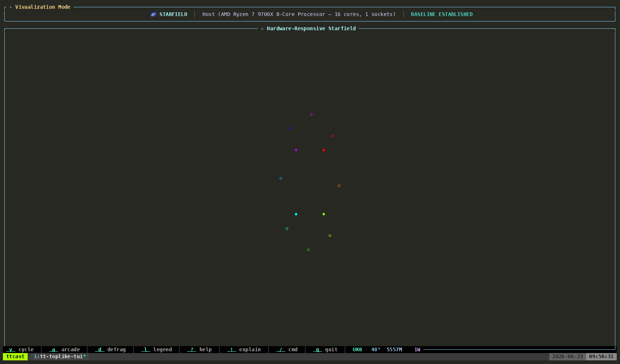Viewport: 620px width, 364px height.
Task: Click the '/ cmd' shortcut
Action: pyautogui.click(x=287, y=349)
